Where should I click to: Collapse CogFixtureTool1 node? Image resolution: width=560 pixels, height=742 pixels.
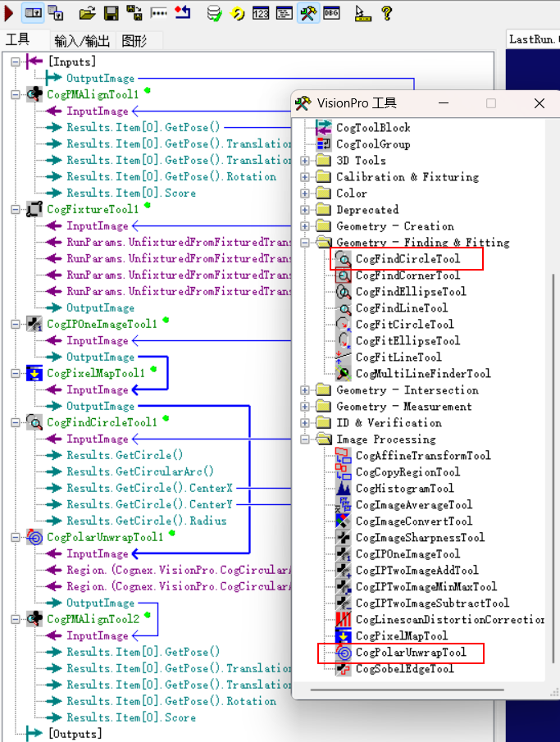coord(16,209)
